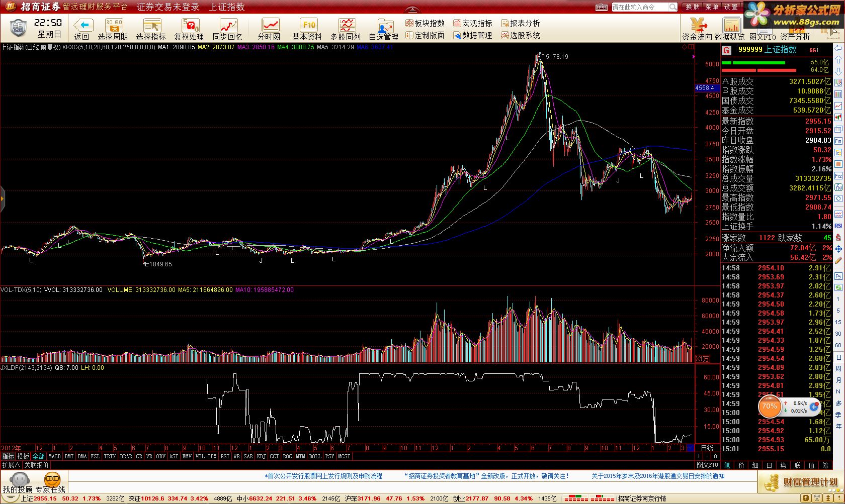This screenshot has width=845, height=504.
Task: Click the down arrow icon in right sidebar
Action: click(x=838, y=71)
